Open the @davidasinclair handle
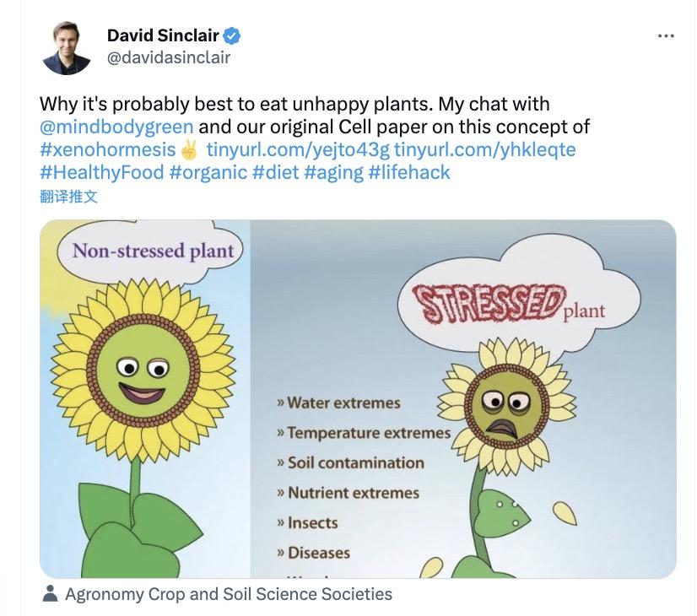 [168, 57]
